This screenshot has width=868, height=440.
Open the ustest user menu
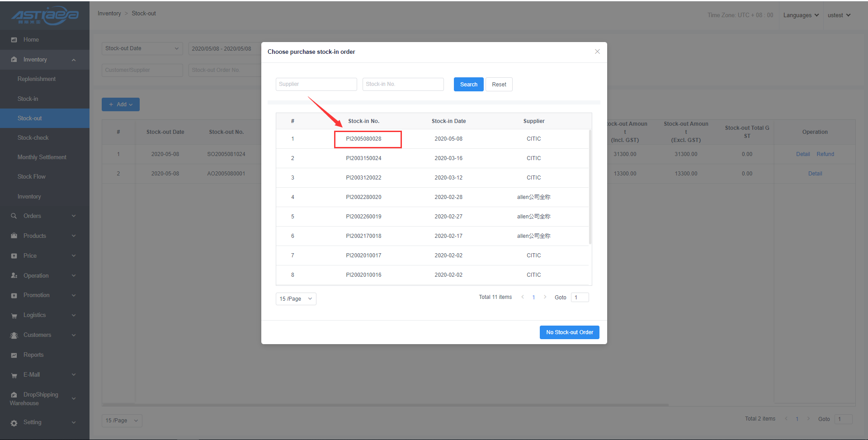point(839,15)
